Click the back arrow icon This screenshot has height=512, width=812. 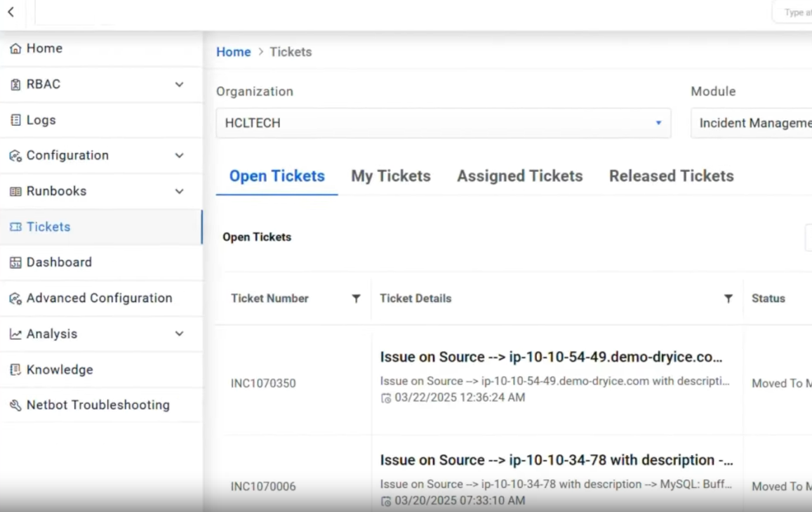tap(11, 12)
